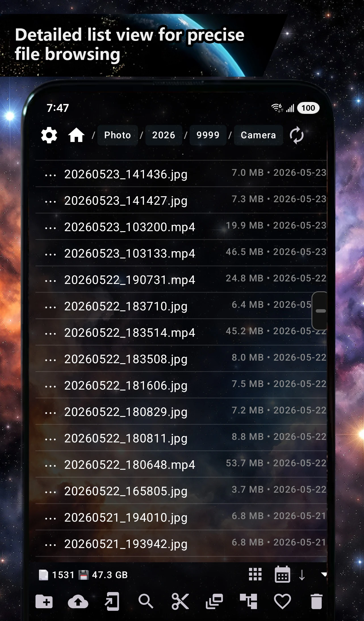Grab the fast scroll handle
Image resolution: width=364 pixels, height=621 pixels.
coord(320,311)
